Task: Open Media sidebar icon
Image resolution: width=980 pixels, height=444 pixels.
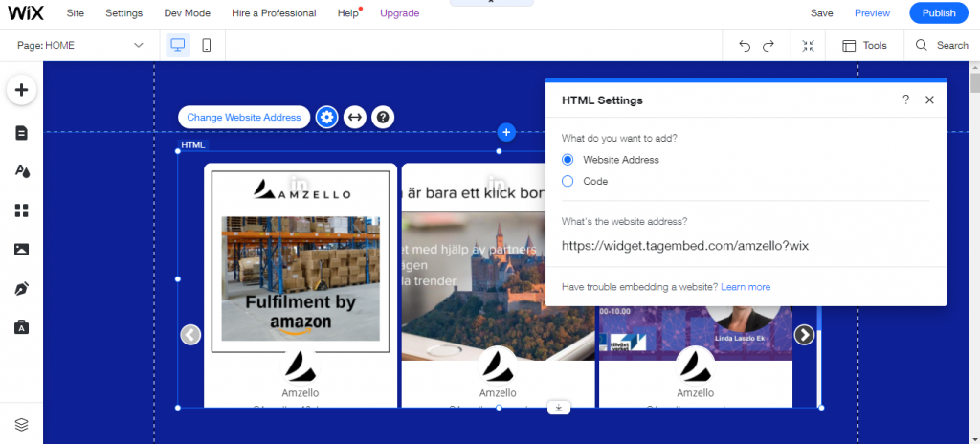Action: [x=22, y=250]
